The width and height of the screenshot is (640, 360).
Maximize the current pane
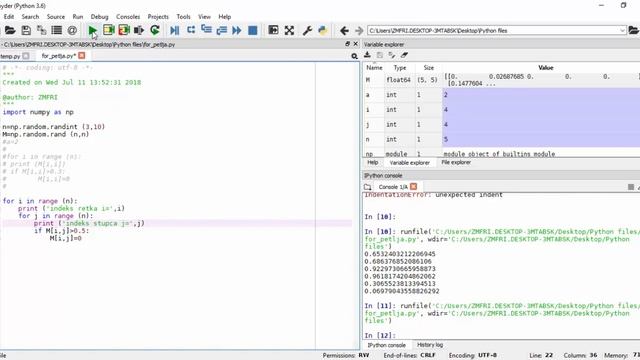coord(273,30)
